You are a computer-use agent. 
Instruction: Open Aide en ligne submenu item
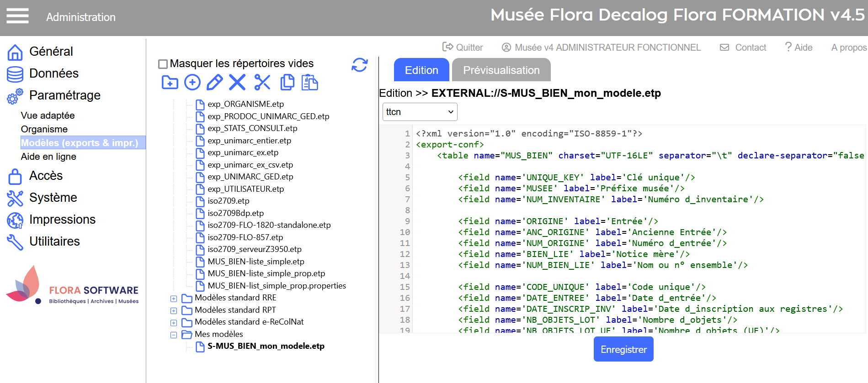[x=48, y=157]
